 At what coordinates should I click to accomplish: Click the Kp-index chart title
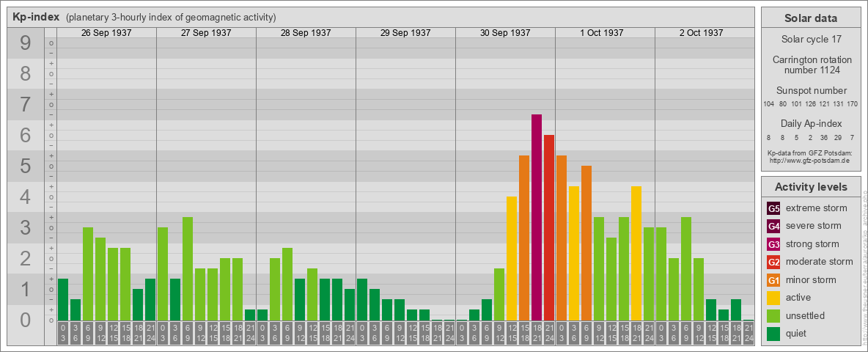click(x=35, y=17)
